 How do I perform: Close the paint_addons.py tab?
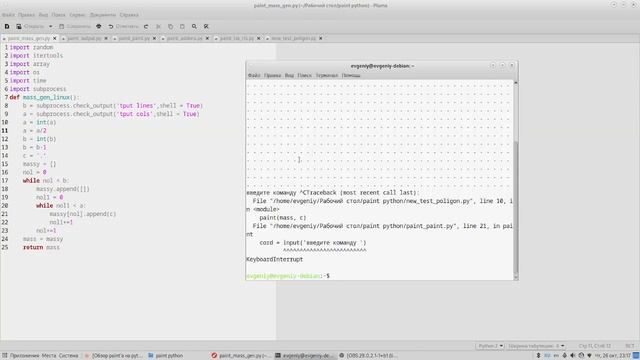(x=207, y=38)
